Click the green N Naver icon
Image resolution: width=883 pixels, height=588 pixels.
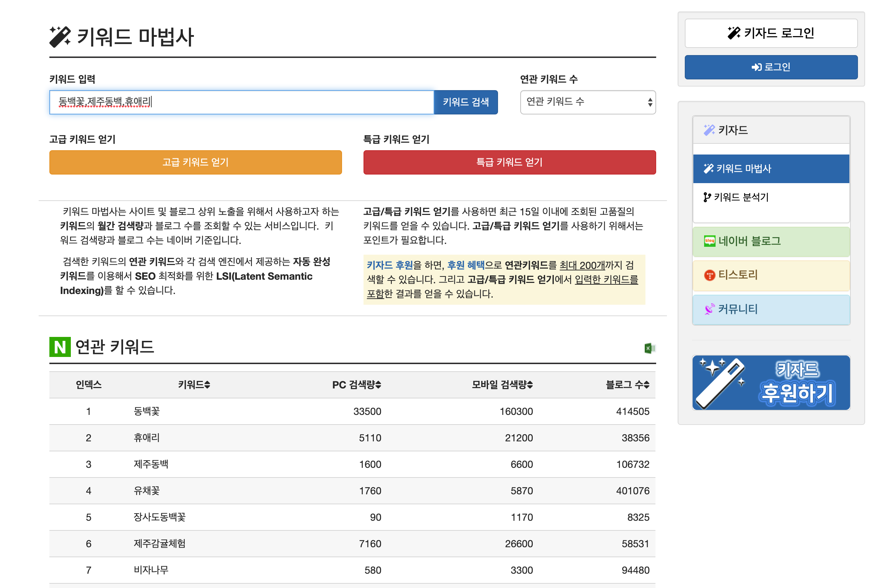click(x=60, y=347)
